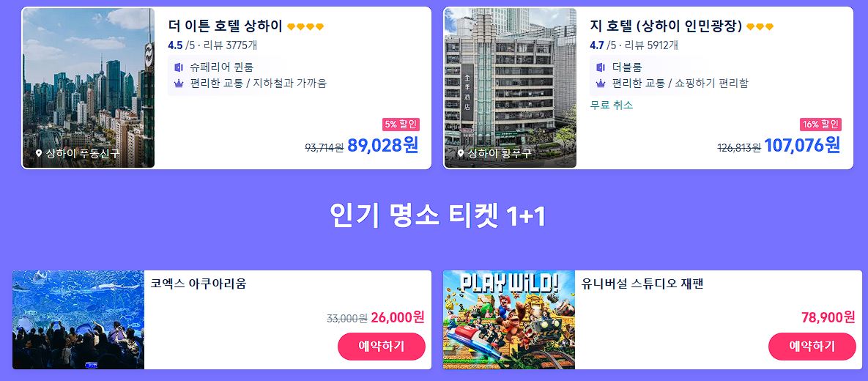Open 더 이튼 호텔 상하이 hotel title

coord(226,26)
